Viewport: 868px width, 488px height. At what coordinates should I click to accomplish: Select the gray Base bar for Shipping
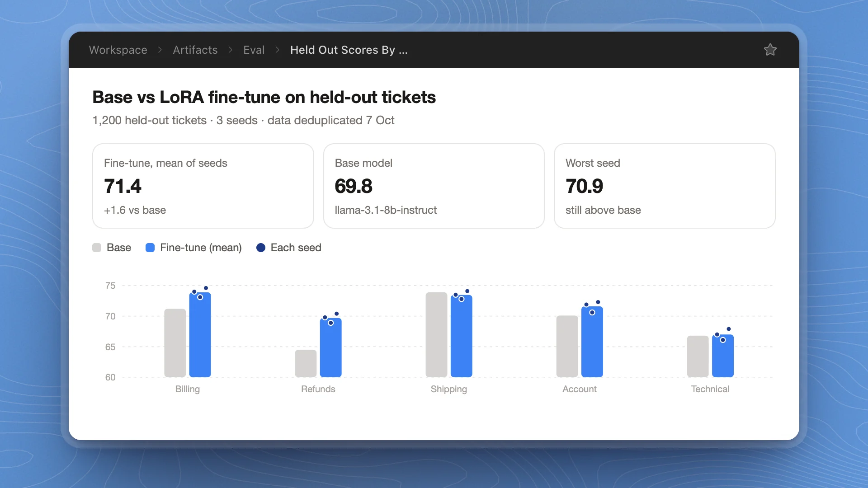click(x=436, y=335)
